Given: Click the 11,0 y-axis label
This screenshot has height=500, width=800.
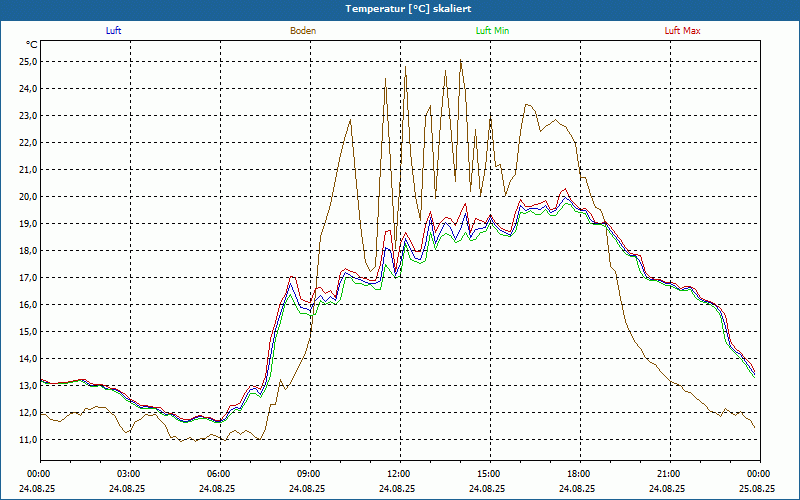Looking at the screenshot, I should (28, 439).
